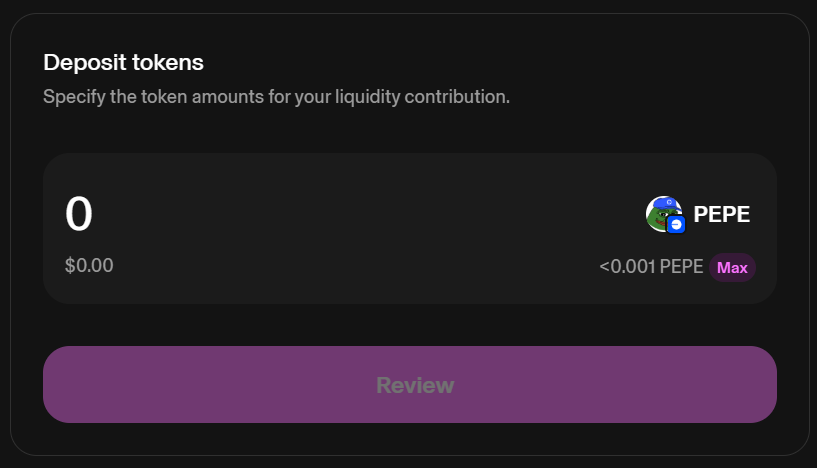This screenshot has width=817, height=468.
Task: Click the liquidity contribution description text
Action: click(276, 98)
